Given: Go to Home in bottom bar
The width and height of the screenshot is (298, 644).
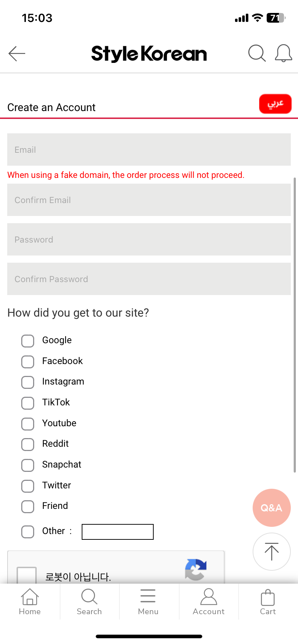Looking at the screenshot, I should [x=30, y=602].
